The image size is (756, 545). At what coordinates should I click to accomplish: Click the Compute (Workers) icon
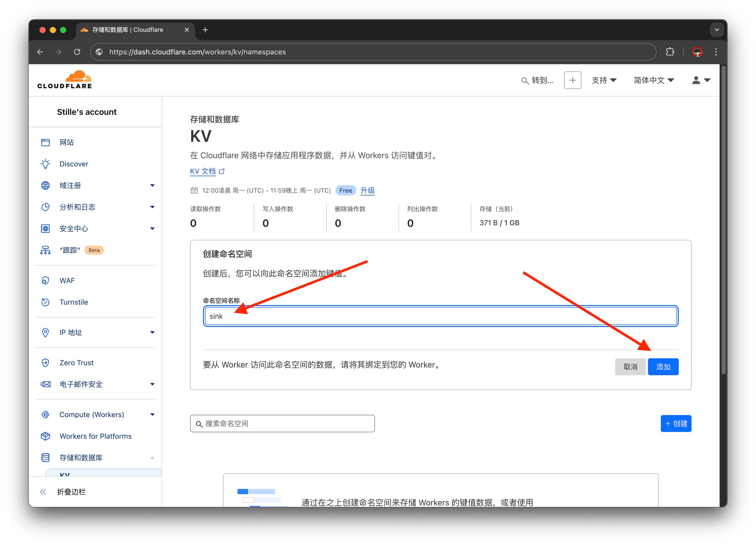(45, 415)
